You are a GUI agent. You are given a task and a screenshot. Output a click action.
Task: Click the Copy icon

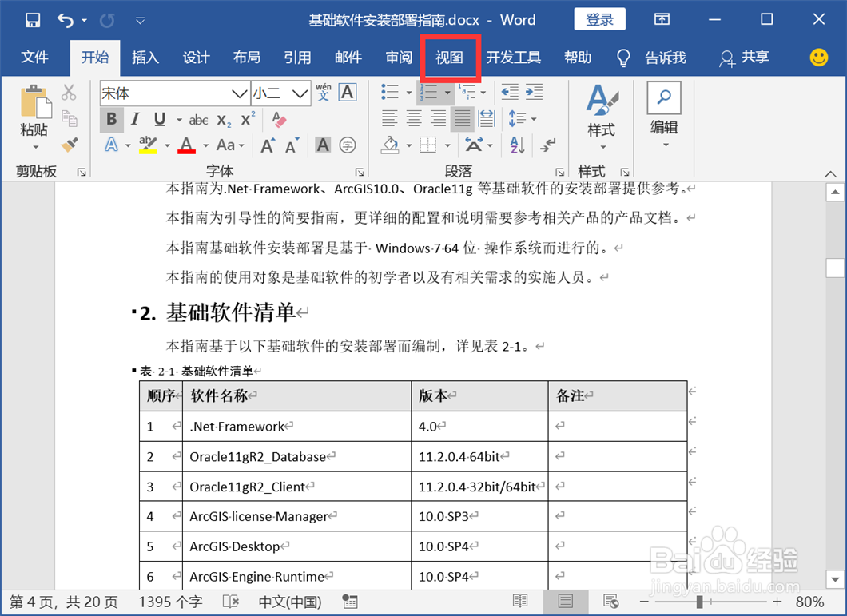(70, 118)
